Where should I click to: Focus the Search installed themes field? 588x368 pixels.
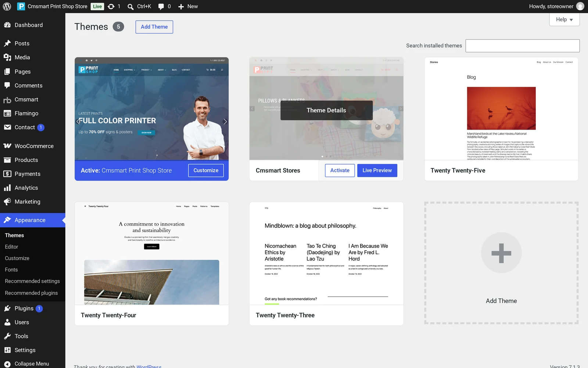[x=523, y=46]
